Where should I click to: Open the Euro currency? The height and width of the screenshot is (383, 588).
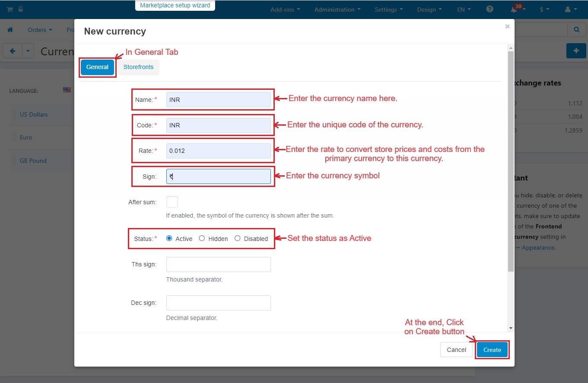point(26,137)
